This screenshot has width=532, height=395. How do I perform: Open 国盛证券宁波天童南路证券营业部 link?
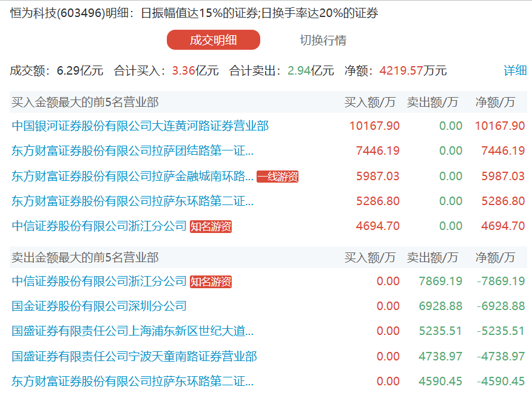(x=134, y=356)
